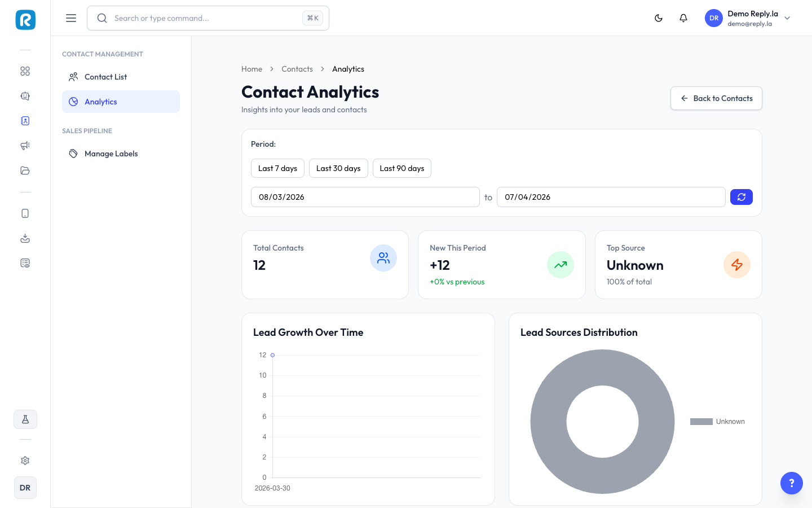Click the Reply.la logo icon
The width and height of the screenshot is (812, 508).
click(x=25, y=20)
